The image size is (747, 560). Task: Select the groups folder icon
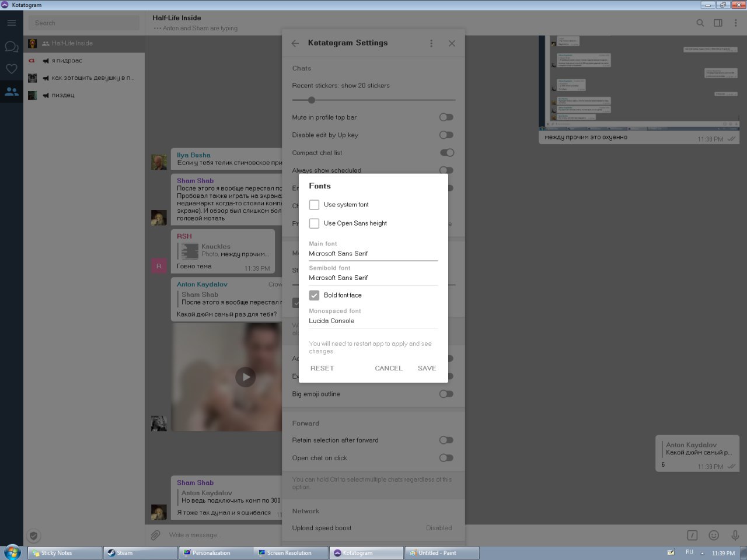(x=12, y=92)
